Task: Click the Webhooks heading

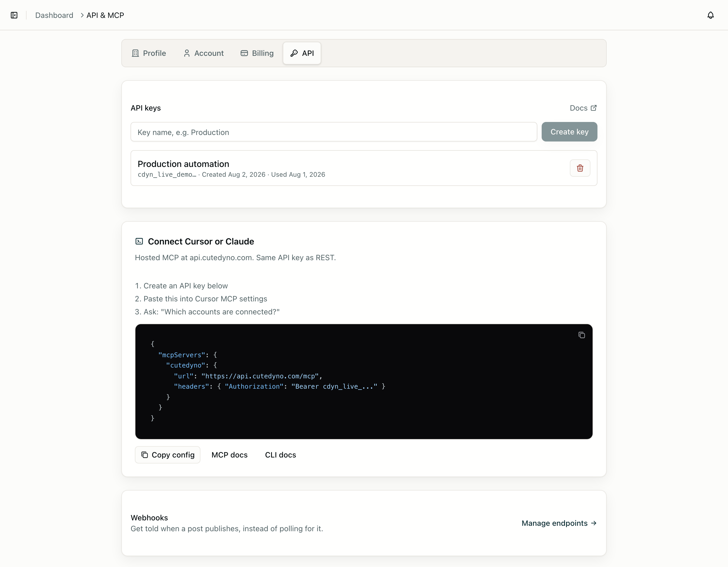Action: pyautogui.click(x=149, y=518)
